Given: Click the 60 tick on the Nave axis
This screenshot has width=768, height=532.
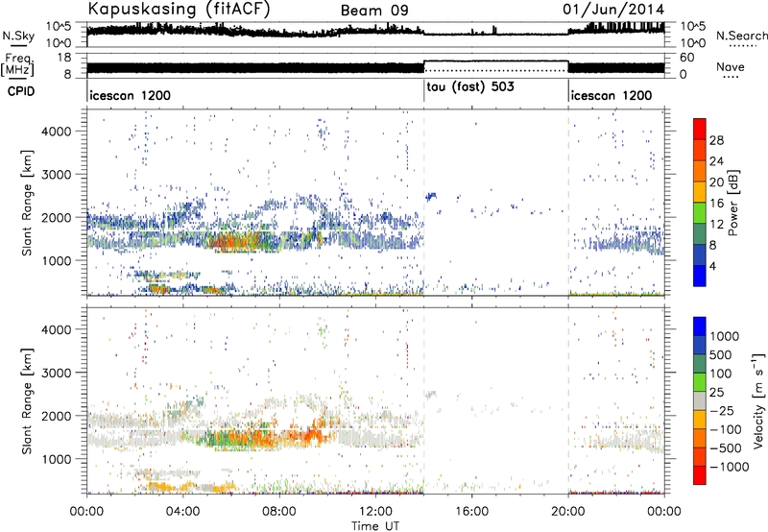Looking at the screenshot, I should [x=686, y=58].
